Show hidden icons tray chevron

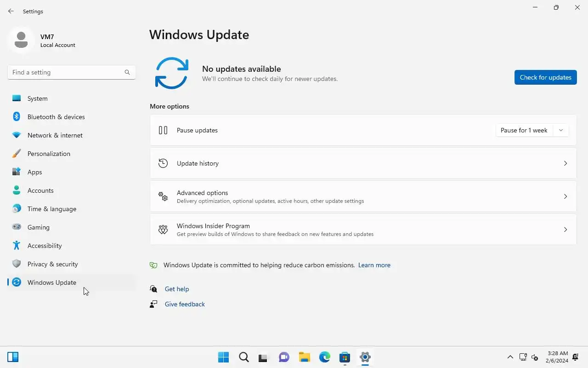[510, 357]
